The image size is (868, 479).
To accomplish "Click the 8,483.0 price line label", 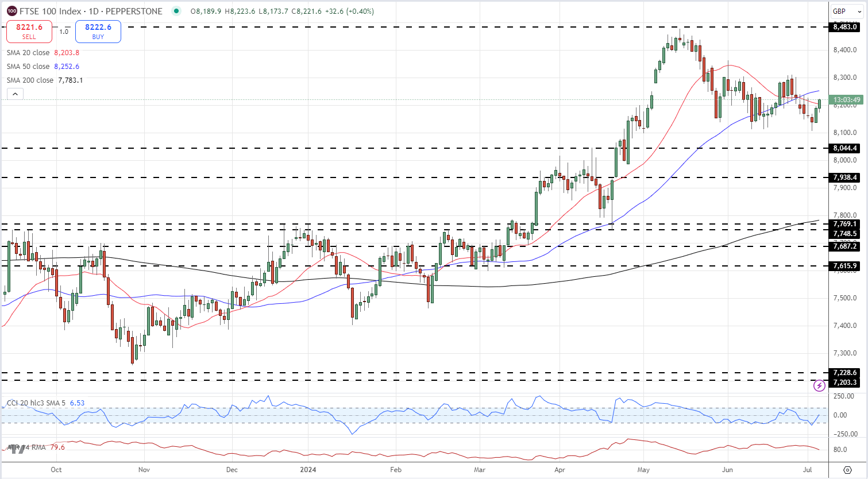I will (845, 27).
